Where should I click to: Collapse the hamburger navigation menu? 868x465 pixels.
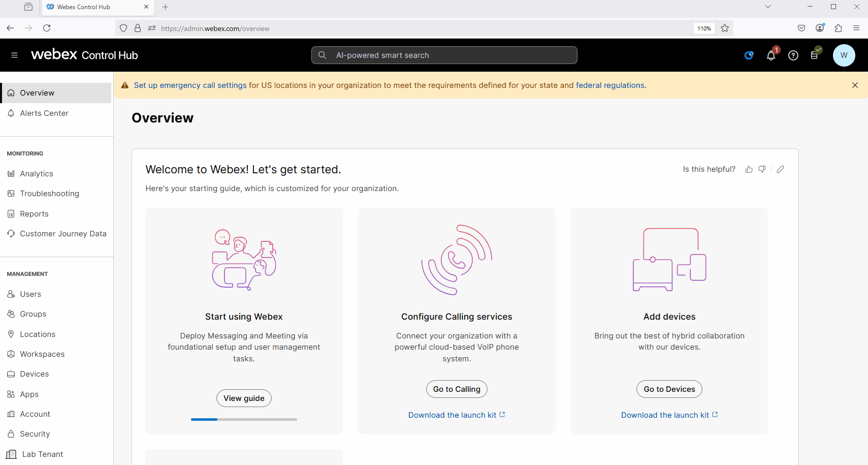click(x=14, y=55)
